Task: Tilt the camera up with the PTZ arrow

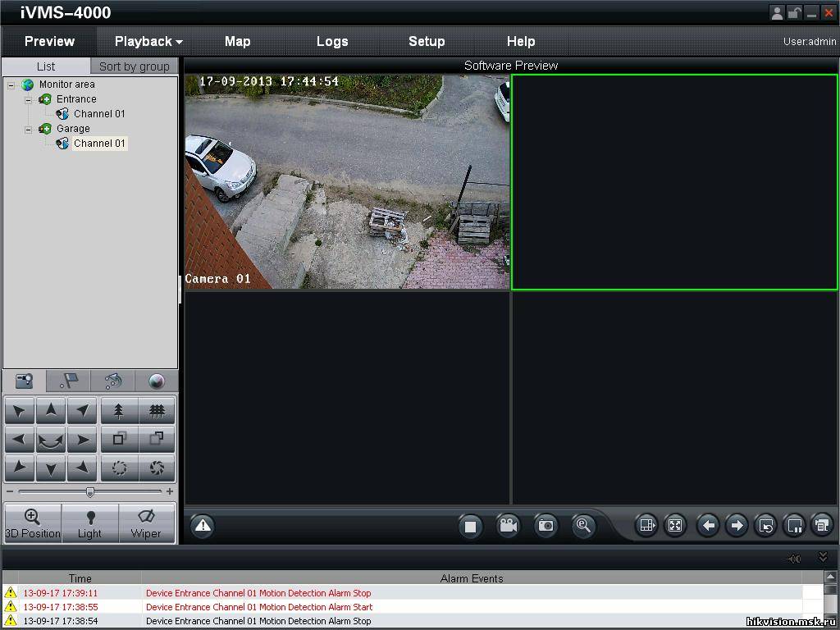Action: click(x=51, y=411)
